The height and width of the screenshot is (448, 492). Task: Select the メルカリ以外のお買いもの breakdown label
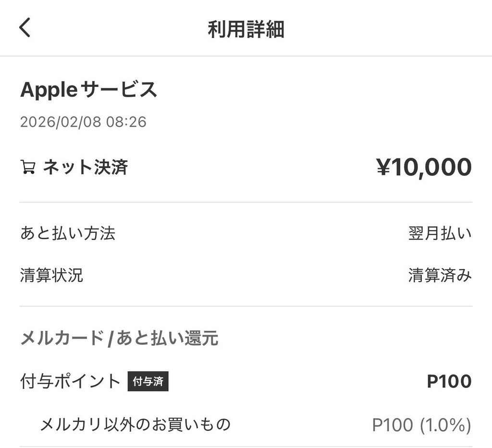pos(135,424)
